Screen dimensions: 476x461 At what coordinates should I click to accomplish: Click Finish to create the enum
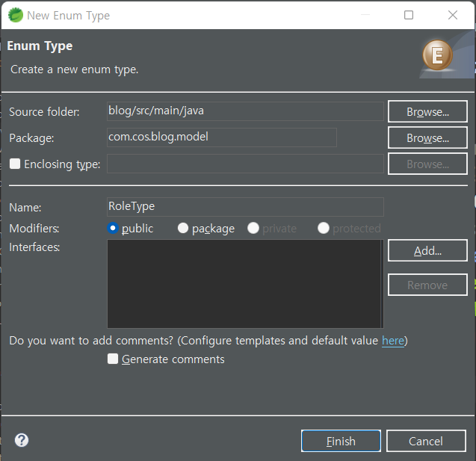[341, 441]
